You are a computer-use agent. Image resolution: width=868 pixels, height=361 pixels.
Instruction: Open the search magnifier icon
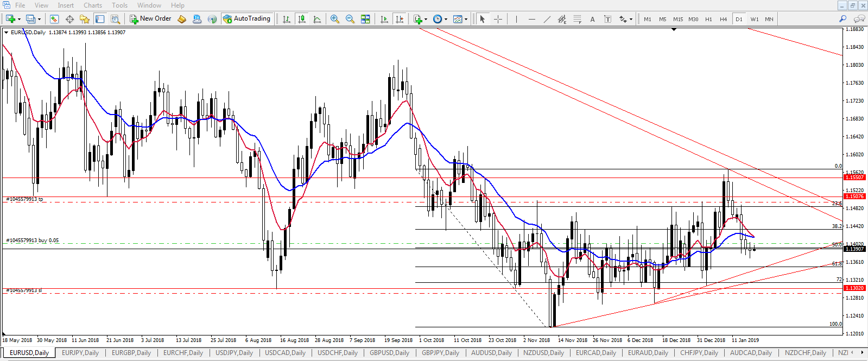pyautogui.click(x=842, y=19)
